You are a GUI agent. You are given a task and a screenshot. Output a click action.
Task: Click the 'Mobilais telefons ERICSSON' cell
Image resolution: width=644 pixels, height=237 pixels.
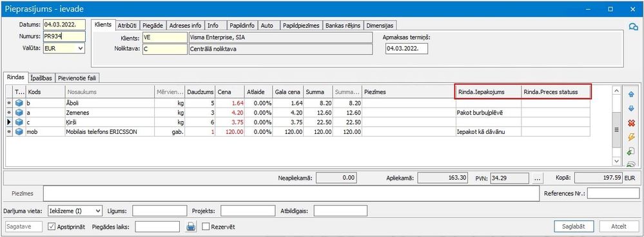[x=109, y=131]
